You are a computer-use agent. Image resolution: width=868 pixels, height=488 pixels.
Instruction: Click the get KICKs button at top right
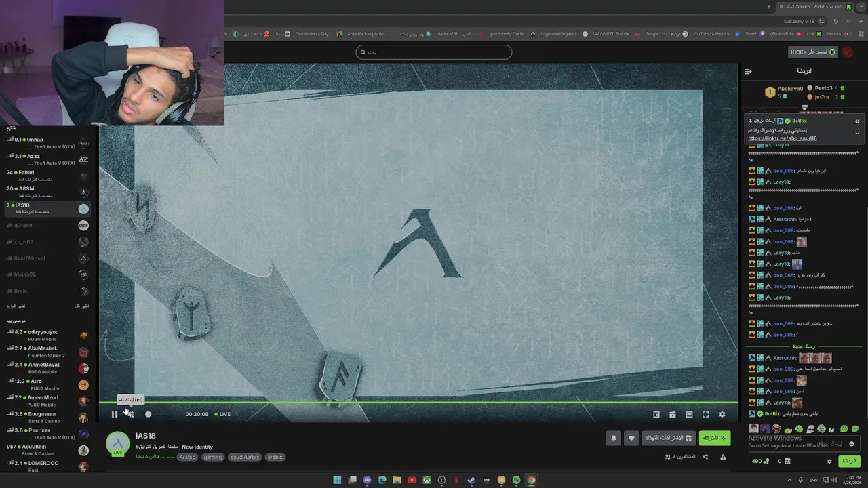(813, 52)
